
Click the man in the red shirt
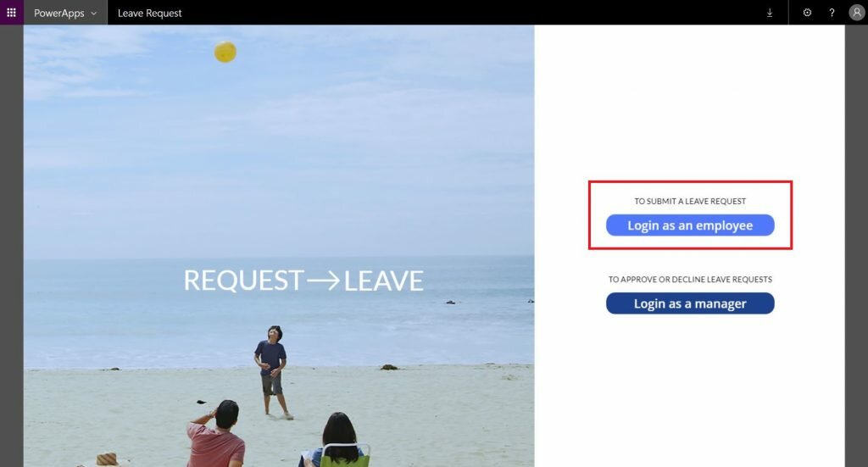tap(216, 434)
